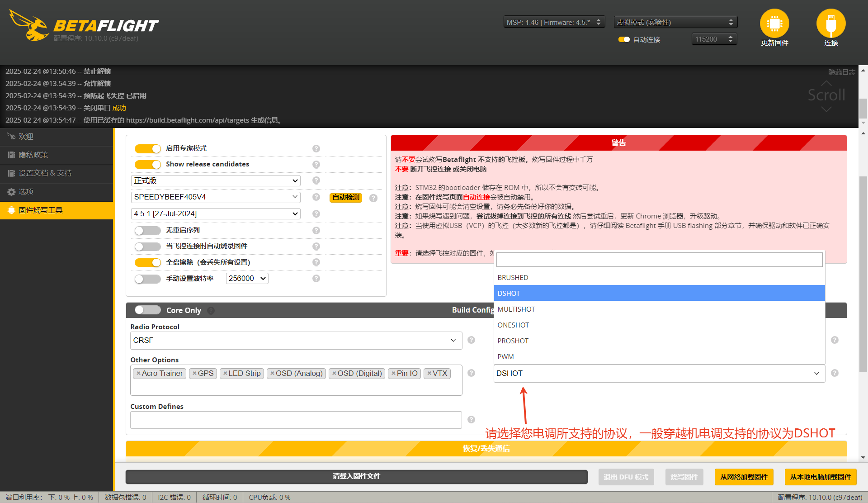Open help for 当飞控连接时自动烧录固件

pos(316,246)
